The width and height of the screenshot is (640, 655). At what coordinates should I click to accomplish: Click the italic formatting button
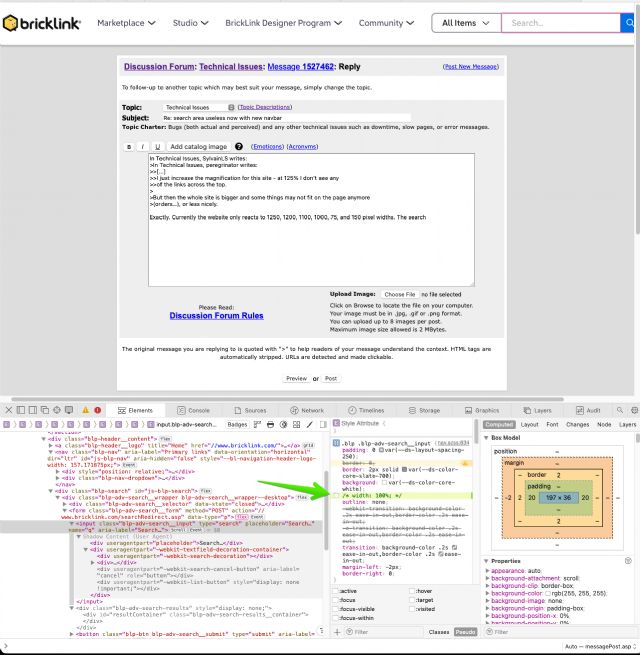click(143, 146)
